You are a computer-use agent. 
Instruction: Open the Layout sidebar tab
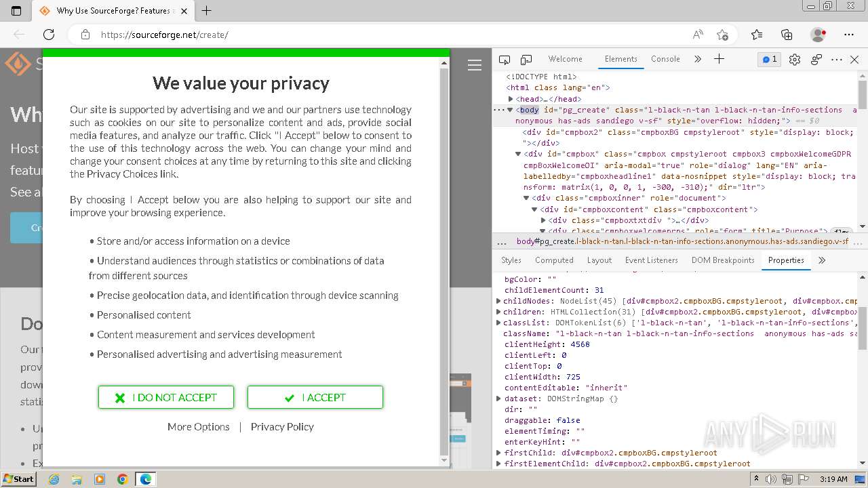[x=599, y=260]
